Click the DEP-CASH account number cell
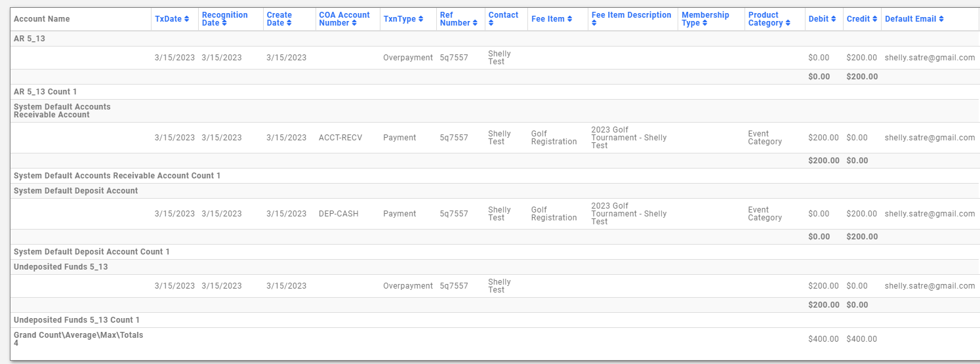The height and width of the screenshot is (364, 980). 338,214
